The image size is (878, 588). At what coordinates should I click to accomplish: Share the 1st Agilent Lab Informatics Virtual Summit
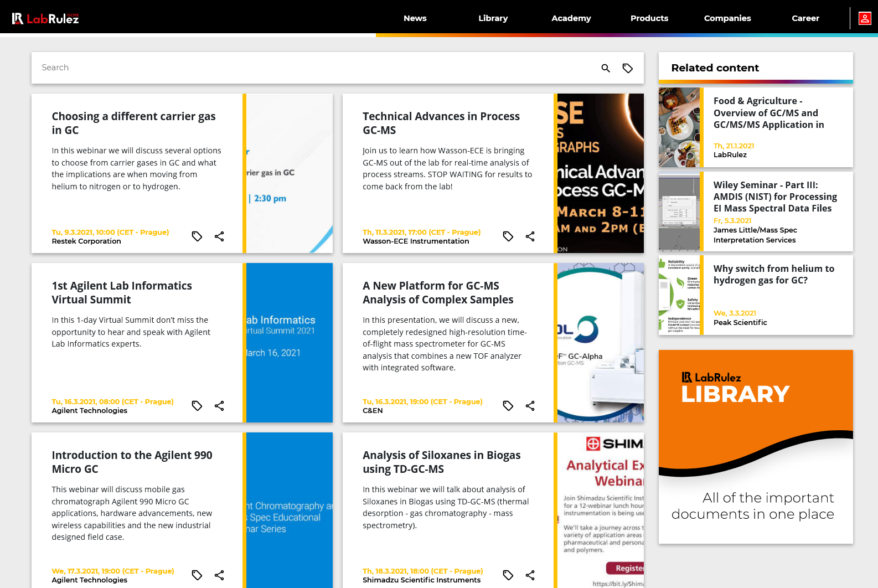(x=219, y=406)
